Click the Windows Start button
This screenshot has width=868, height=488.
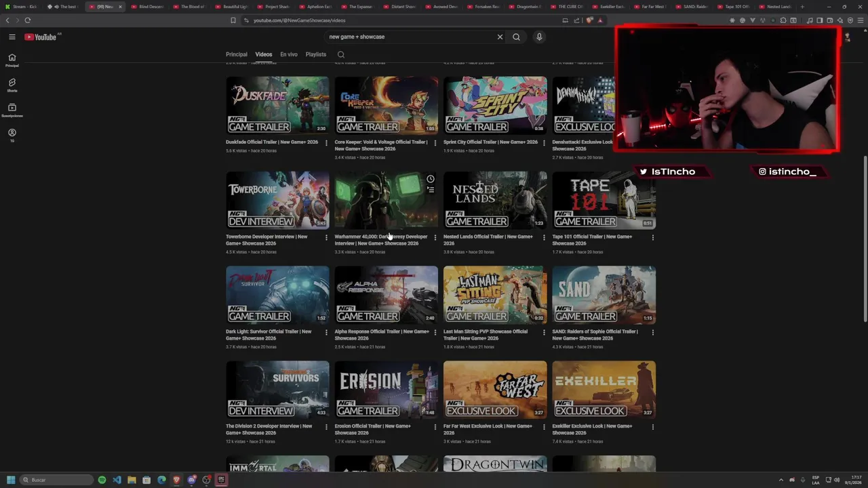tap(11, 480)
